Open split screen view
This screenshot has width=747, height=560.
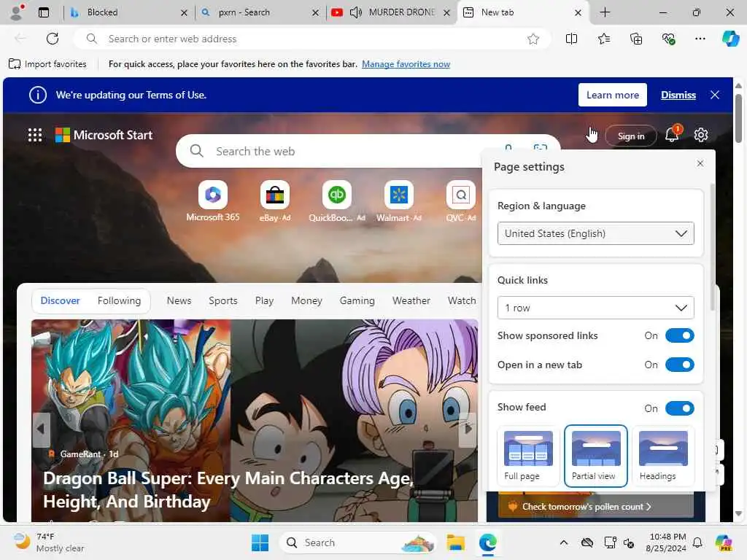571,39
